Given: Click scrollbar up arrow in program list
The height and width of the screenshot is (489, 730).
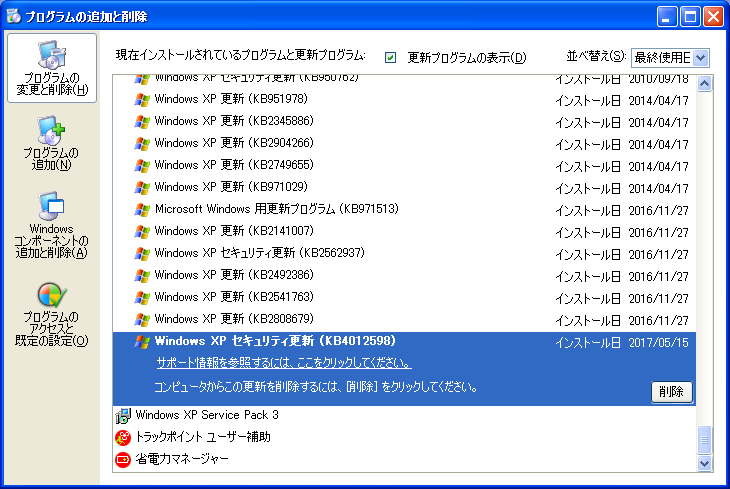Looking at the screenshot, I should (704, 84).
